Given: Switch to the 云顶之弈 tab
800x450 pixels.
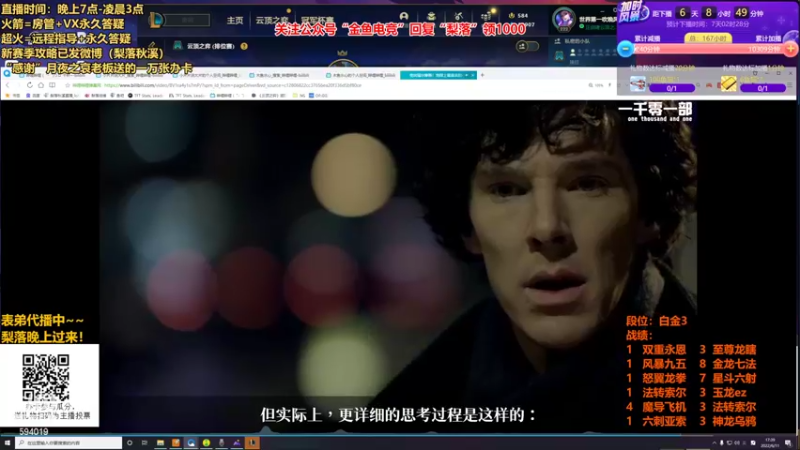Looking at the screenshot, I should pyautogui.click(x=271, y=20).
